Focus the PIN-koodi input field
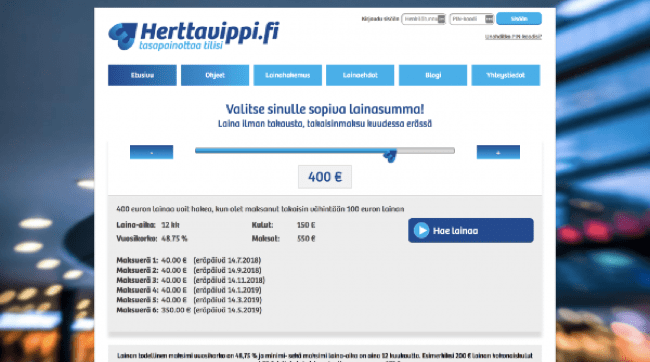Screen dimensions: 650x362 [471, 19]
